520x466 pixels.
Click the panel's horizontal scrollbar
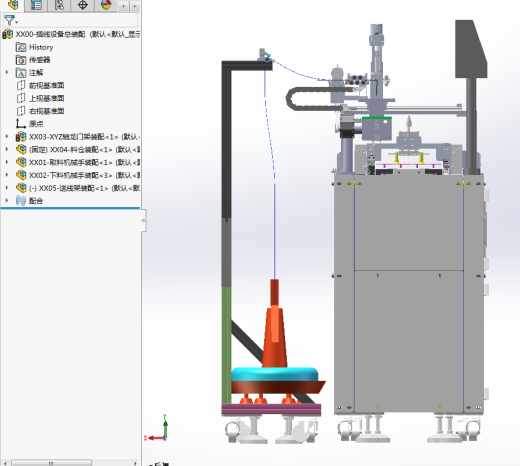[52, 463]
